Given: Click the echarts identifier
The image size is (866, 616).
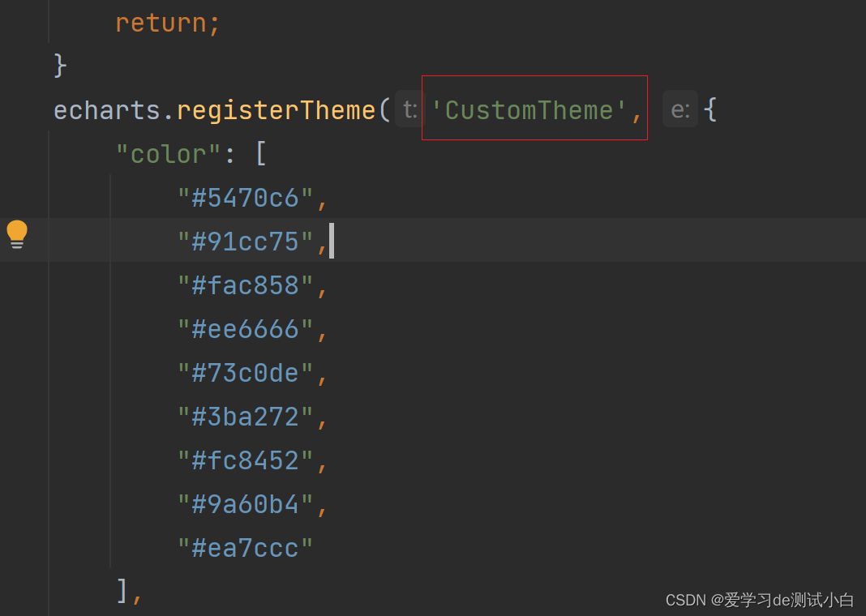Looking at the screenshot, I should tap(106, 110).
